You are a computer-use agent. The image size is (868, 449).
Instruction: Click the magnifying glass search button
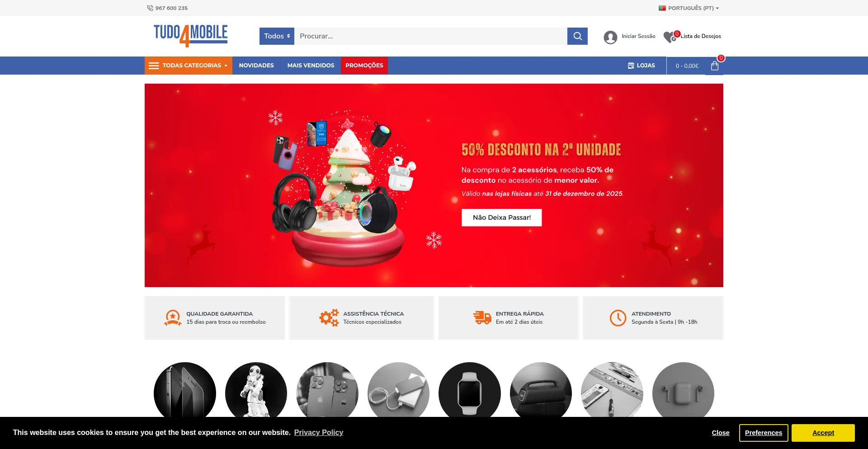(x=577, y=36)
